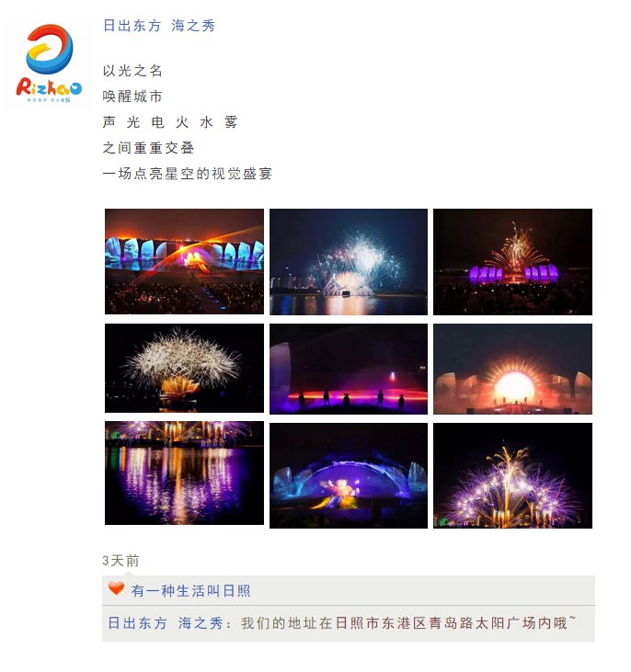631x672 pixels.
Task: Click the Rizhao logo avatar
Action: point(49,63)
